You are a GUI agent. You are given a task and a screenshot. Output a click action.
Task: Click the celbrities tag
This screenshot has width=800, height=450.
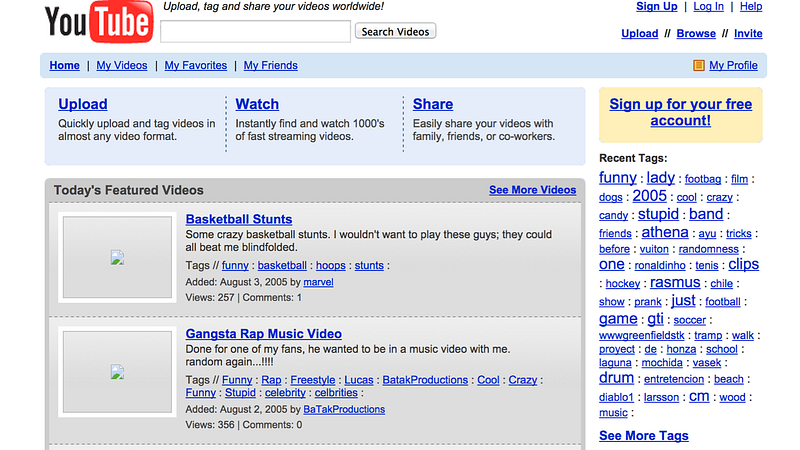(336, 393)
